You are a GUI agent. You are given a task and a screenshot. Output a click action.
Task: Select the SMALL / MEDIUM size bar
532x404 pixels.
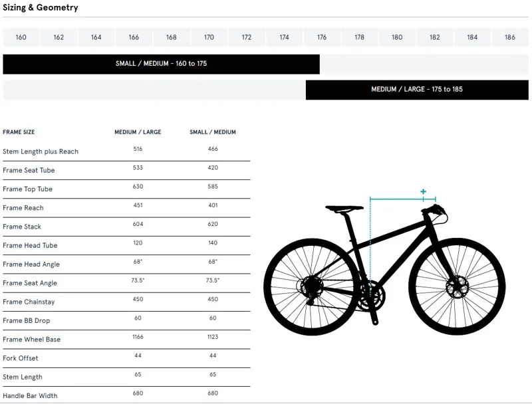161,64
